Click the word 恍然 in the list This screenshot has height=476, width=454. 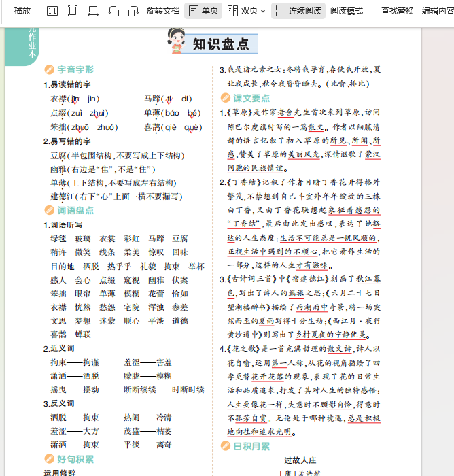[x=83, y=307]
